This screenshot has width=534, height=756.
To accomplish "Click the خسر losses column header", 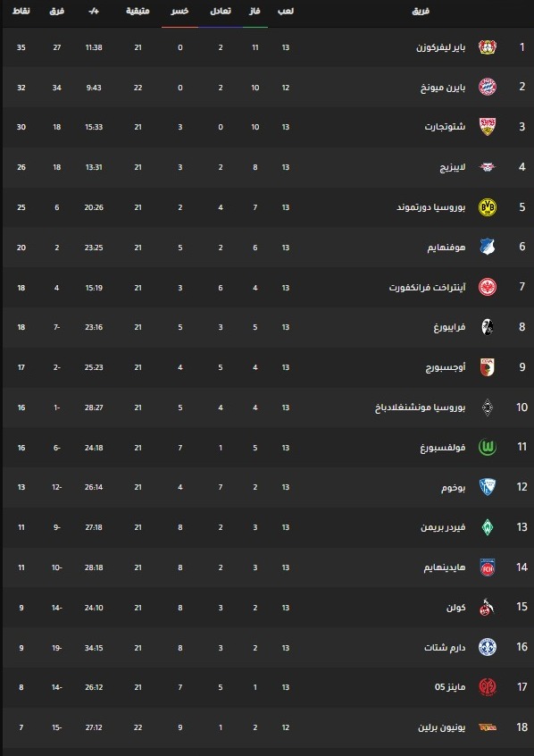I will click(179, 11).
